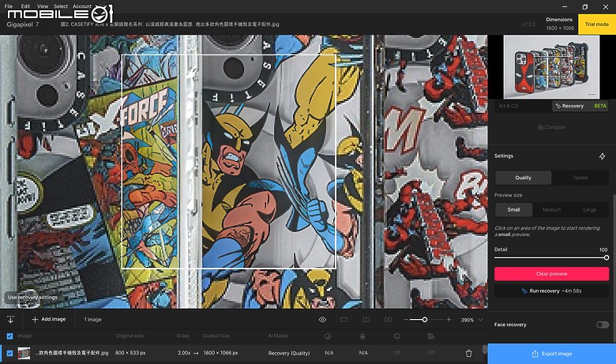Viewport: 616px width, 364px height.
Task: Select the Recovery BETA model
Action: [580, 106]
